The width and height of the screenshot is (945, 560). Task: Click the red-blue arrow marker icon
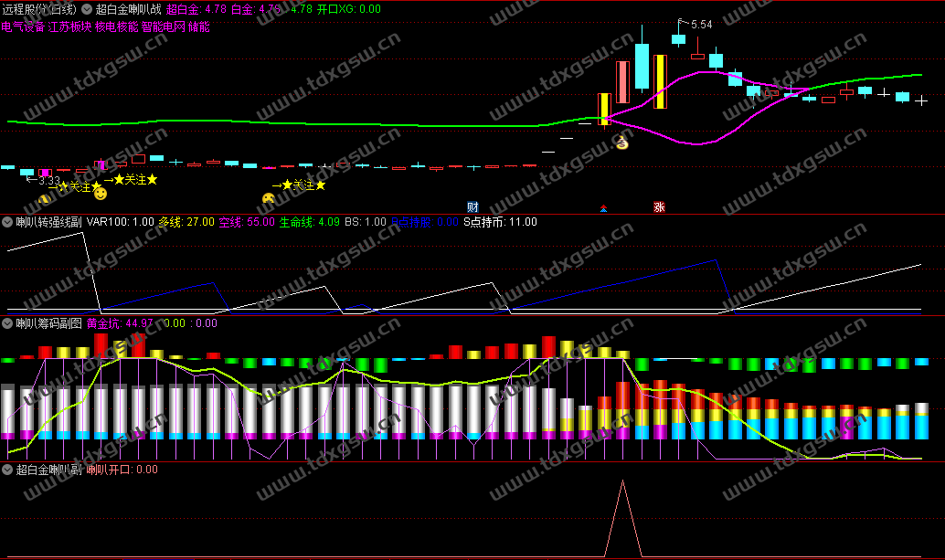(x=603, y=208)
